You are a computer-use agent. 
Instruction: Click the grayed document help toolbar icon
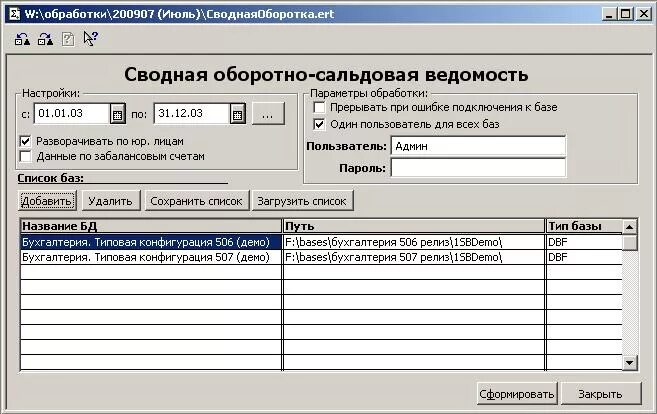coord(68,39)
